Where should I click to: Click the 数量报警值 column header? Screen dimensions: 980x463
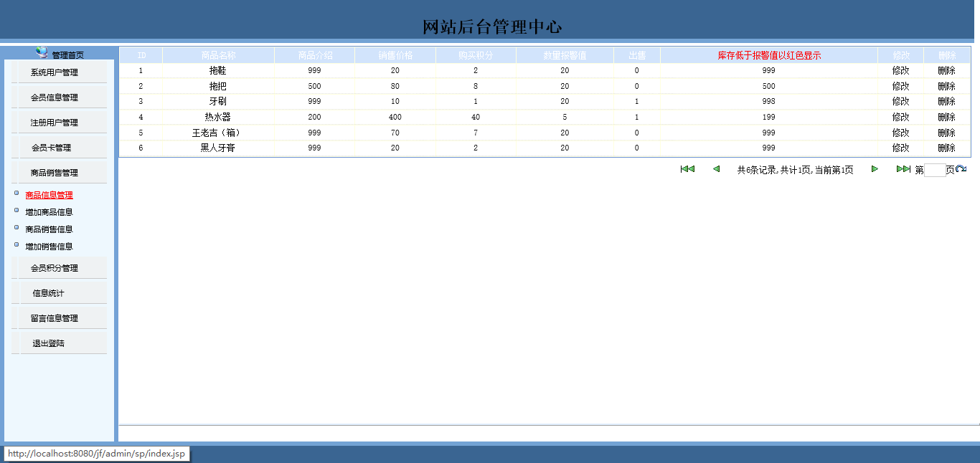pos(565,55)
